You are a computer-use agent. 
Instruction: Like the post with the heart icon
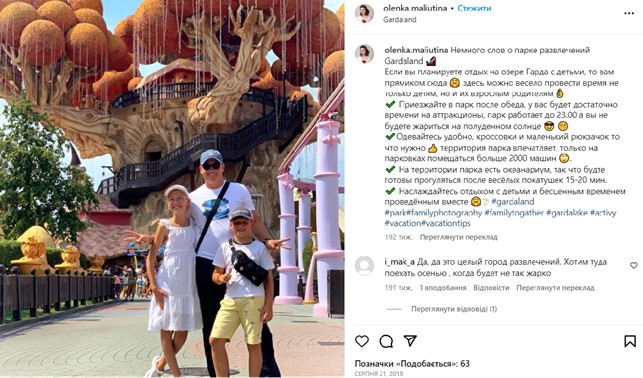tap(362, 341)
